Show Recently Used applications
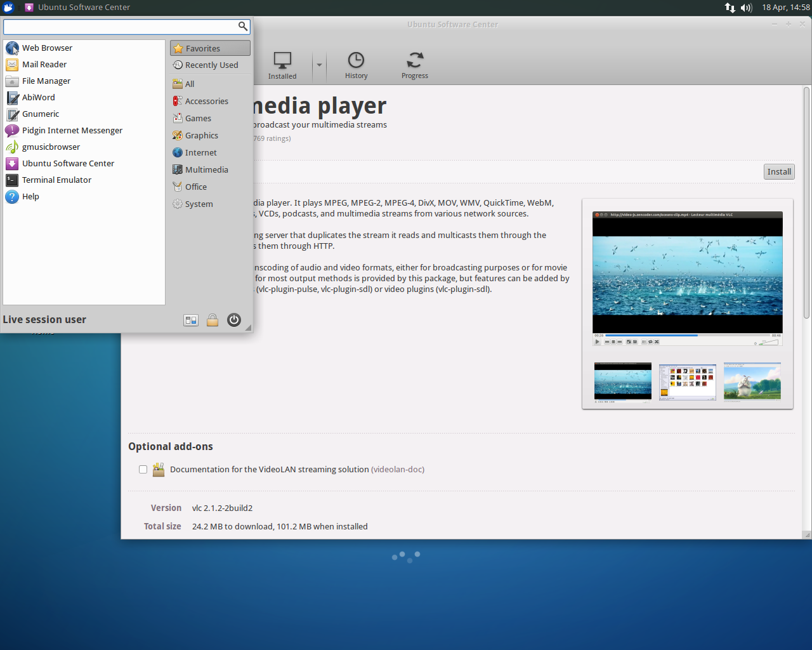The height and width of the screenshot is (650, 812). (210, 65)
